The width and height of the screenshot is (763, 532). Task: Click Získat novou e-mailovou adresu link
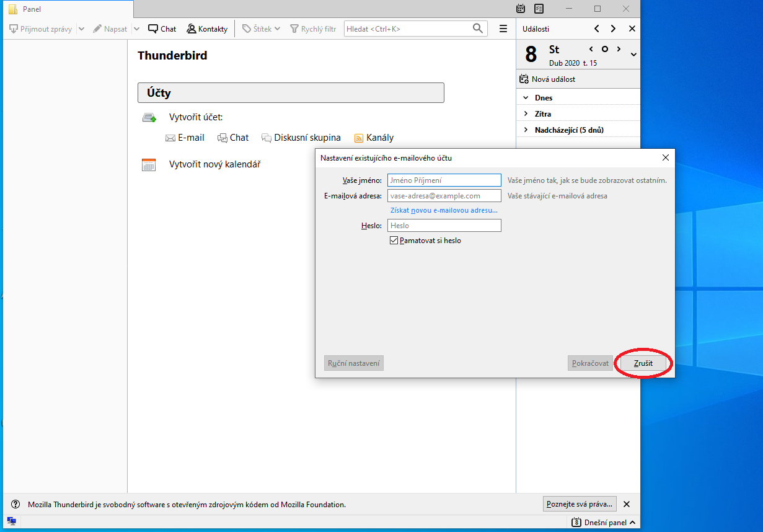click(x=444, y=211)
